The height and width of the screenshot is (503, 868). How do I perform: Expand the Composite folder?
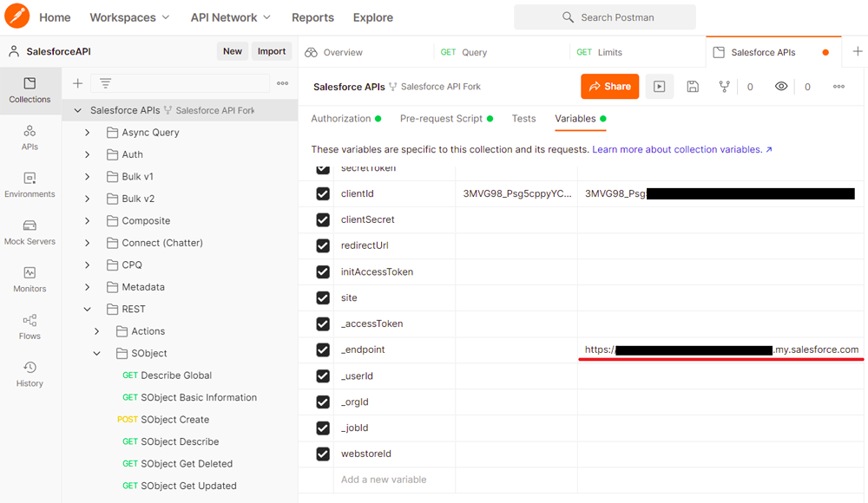(x=87, y=221)
